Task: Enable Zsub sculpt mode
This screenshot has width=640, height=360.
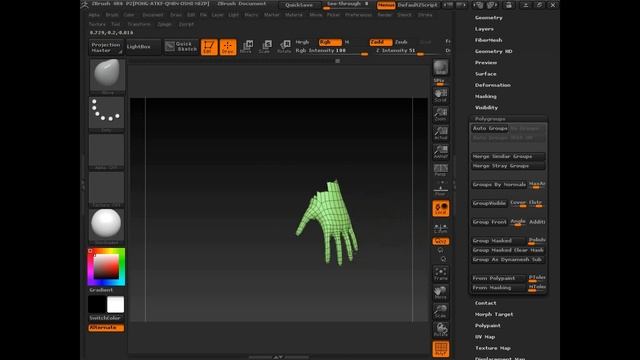Action: pyautogui.click(x=402, y=42)
